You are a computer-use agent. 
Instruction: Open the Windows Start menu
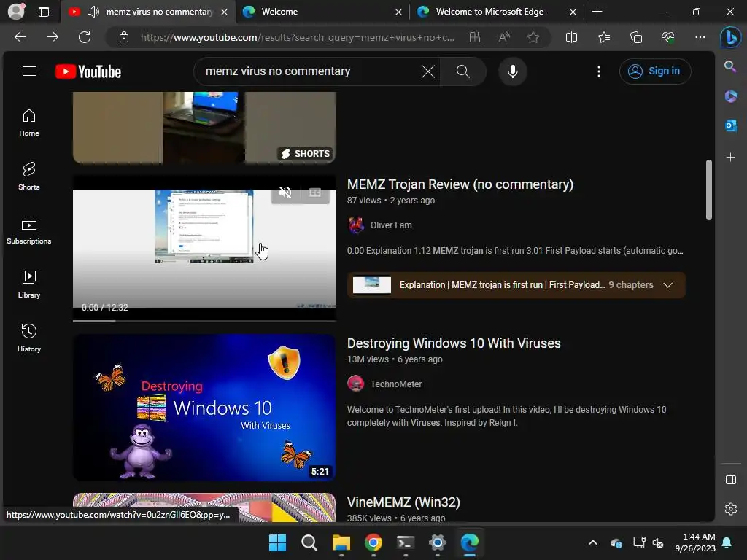[277, 542]
